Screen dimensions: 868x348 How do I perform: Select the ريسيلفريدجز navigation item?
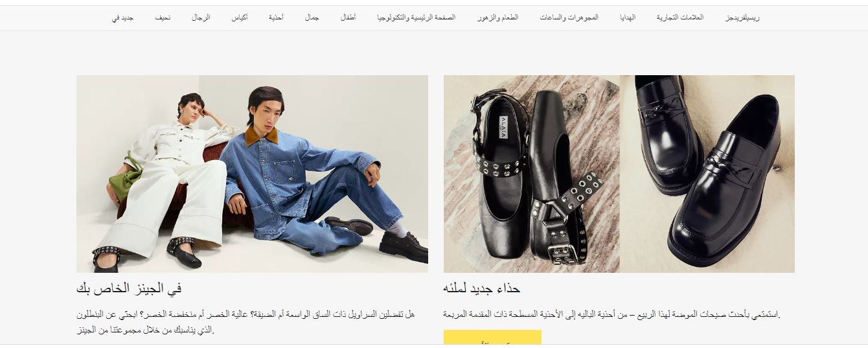point(742,17)
